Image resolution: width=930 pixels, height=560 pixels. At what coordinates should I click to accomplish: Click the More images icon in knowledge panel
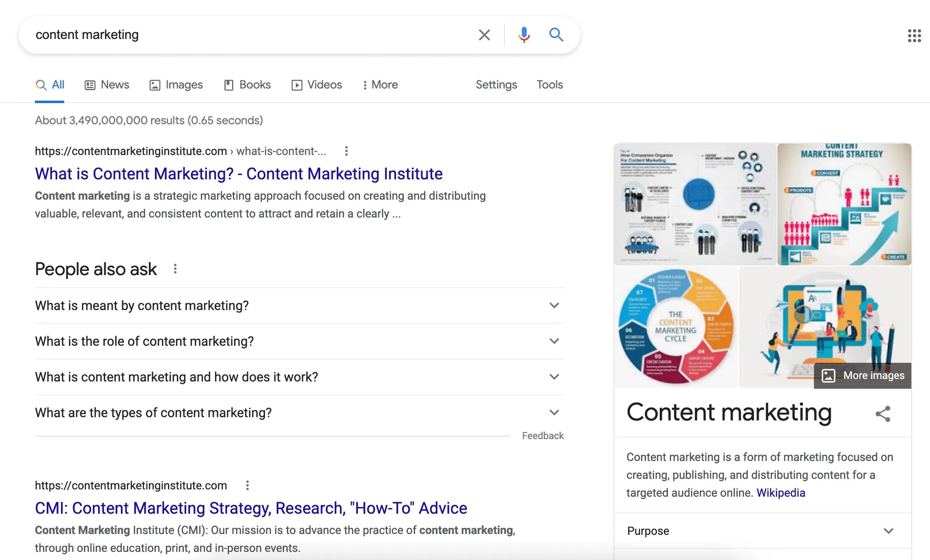[x=828, y=375]
